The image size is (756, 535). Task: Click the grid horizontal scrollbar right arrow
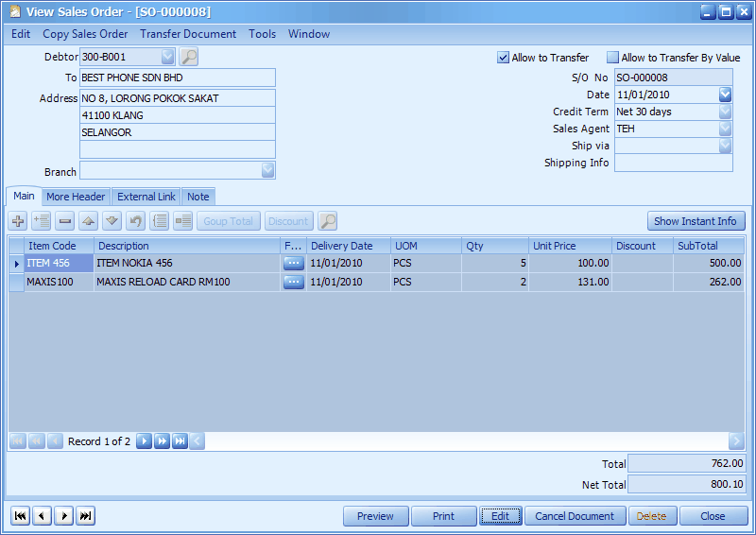click(736, 440)
